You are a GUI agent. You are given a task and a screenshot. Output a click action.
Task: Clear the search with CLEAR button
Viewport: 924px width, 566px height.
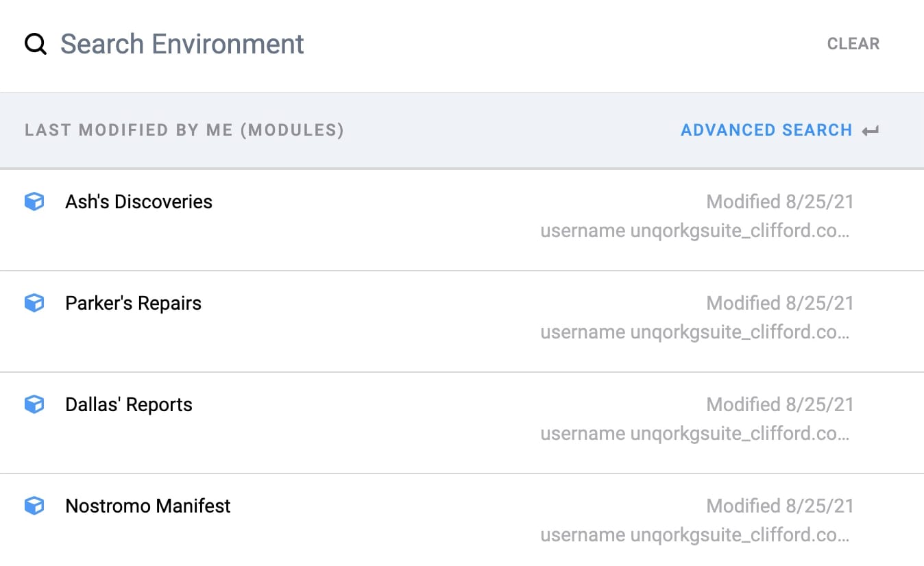tap(853, 44)
